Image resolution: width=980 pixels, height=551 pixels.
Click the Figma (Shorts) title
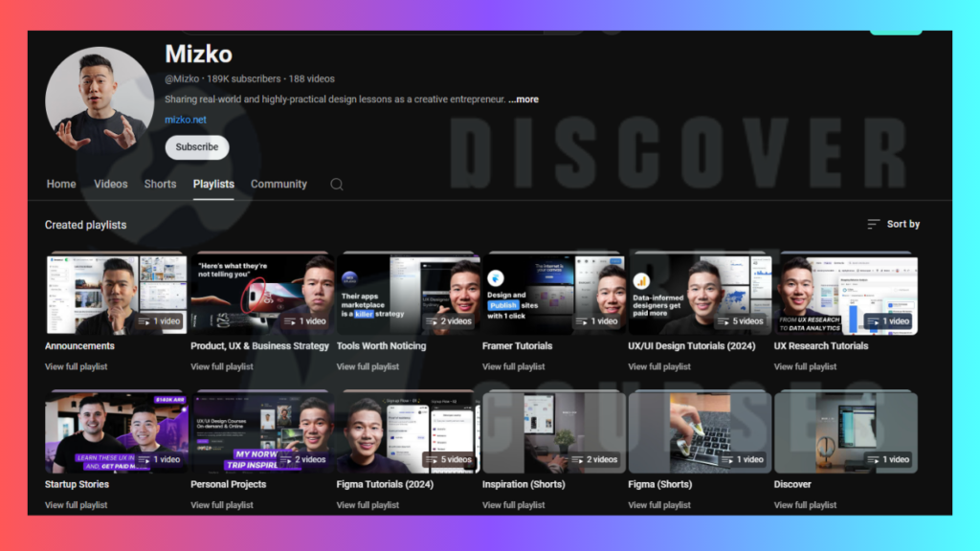pyautogui.click(x=660, y=484)
